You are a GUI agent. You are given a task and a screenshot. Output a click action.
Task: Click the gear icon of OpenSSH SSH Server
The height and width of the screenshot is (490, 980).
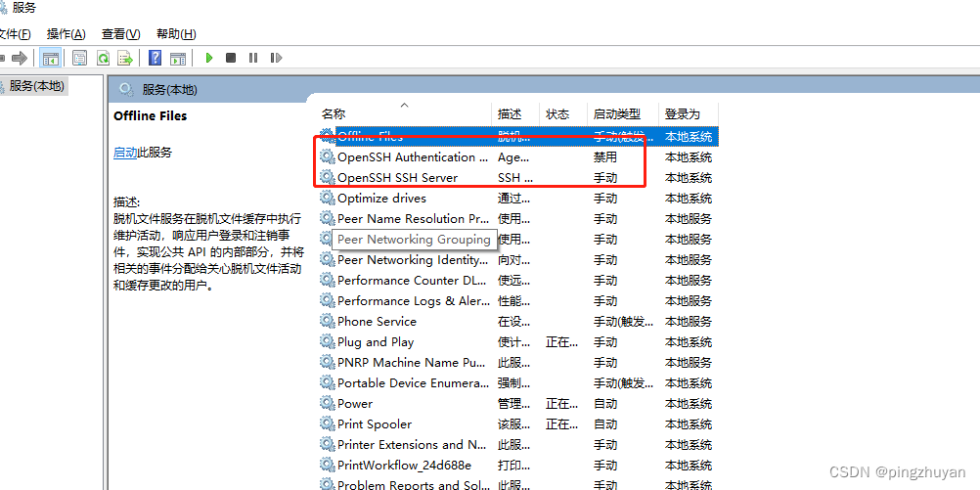pyautogui.click(x=328, y=177)
